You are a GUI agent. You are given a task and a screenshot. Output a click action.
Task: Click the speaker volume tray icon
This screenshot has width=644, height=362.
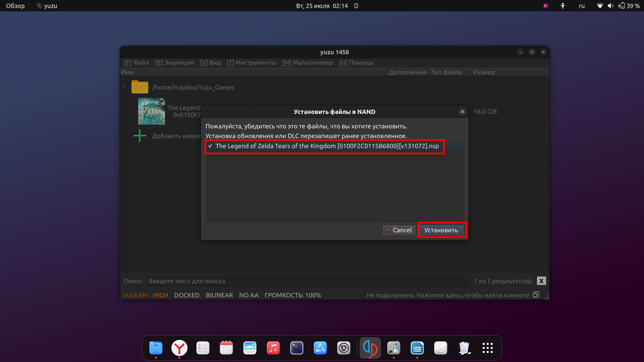[x=610, y=6]
